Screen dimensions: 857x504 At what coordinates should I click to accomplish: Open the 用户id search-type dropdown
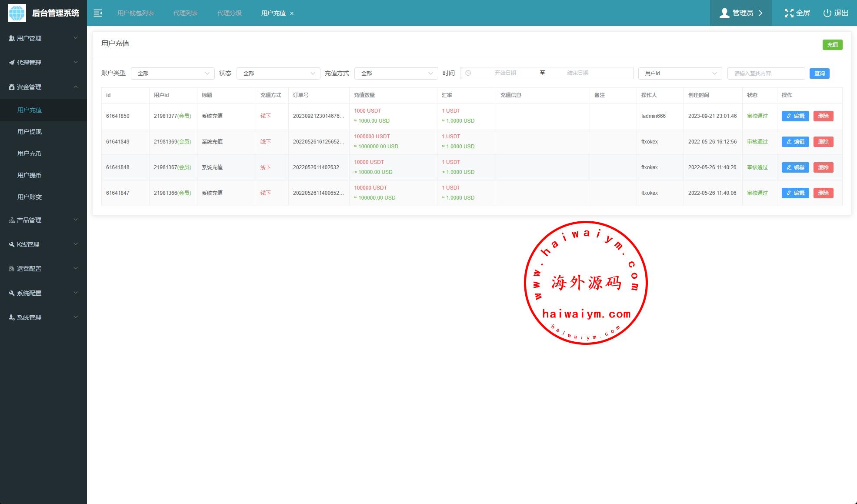pos(680,73)
